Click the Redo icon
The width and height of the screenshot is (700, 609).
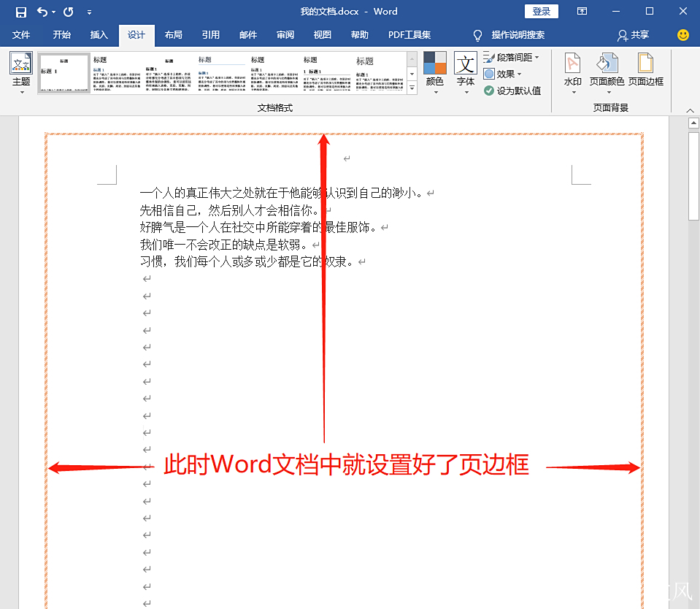pos(68,11)
